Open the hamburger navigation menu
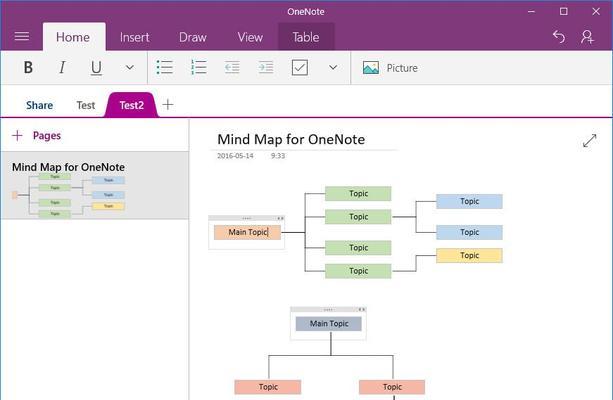 (x=22, y=37)
